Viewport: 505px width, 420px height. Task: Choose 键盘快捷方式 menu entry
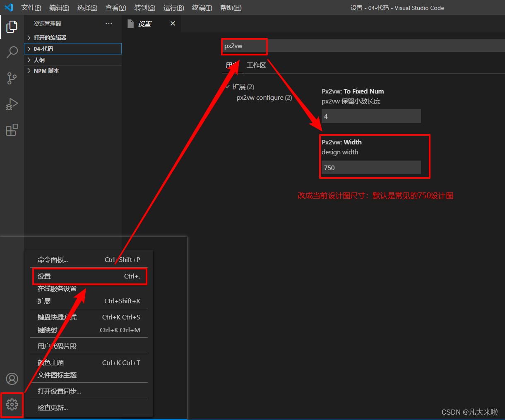[x=89, y=317]
